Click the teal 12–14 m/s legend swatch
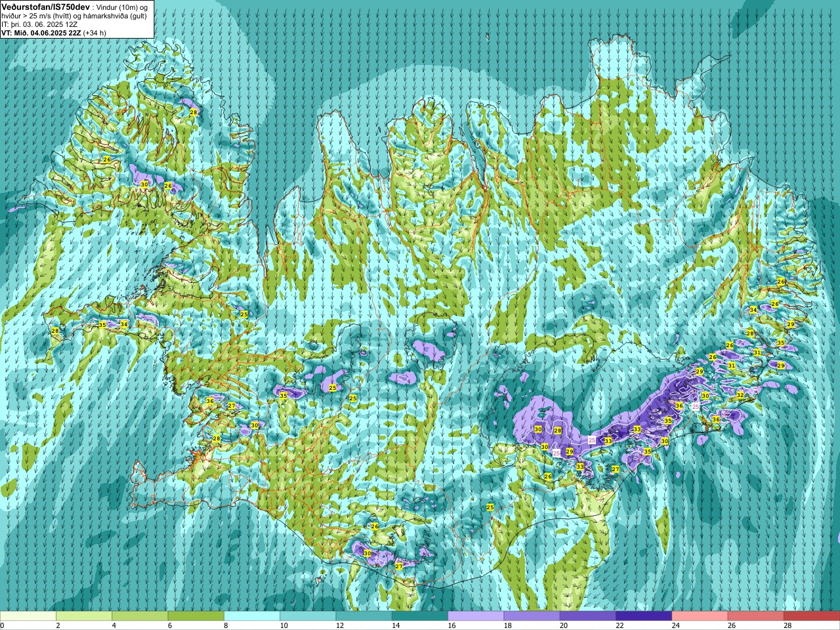The width and height of the screenshot is (840, 630). [x=364, y=616]
